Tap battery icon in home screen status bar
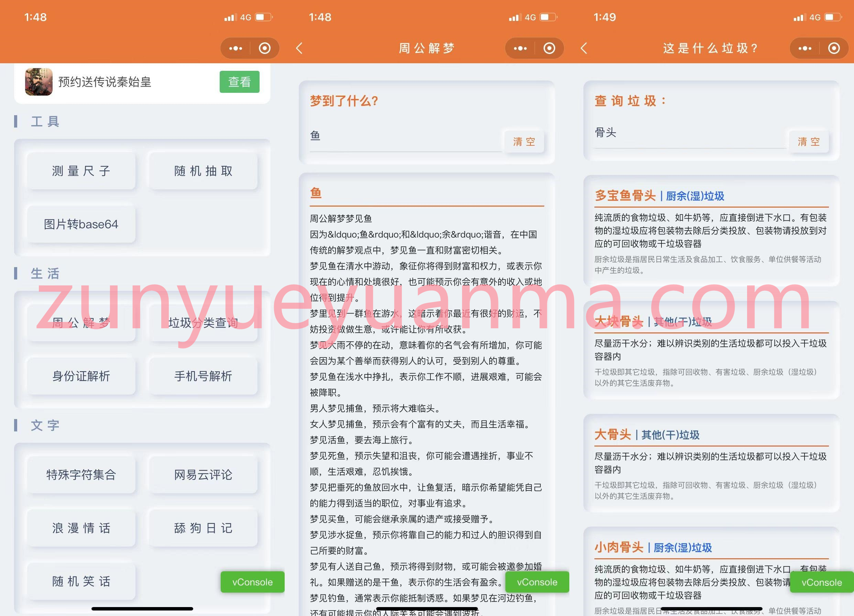This screenshot has width=854, height=616. pos(264,17)
